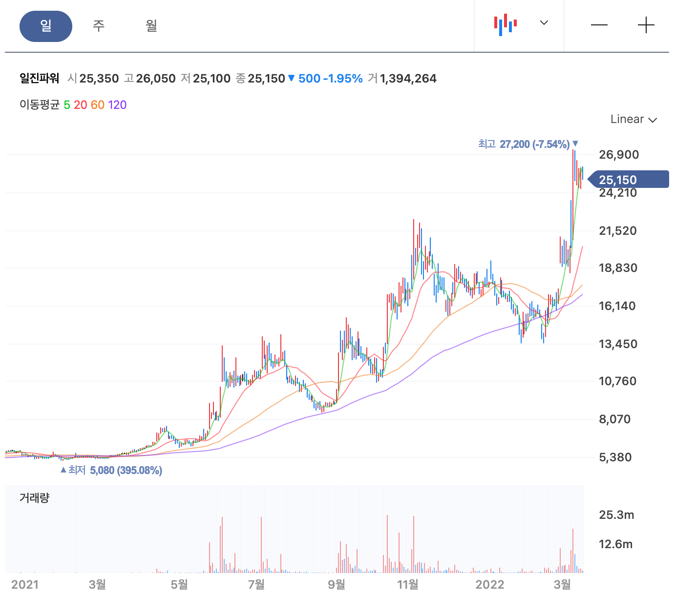Zoom in with the plus icon

click(x=646, y=25)
